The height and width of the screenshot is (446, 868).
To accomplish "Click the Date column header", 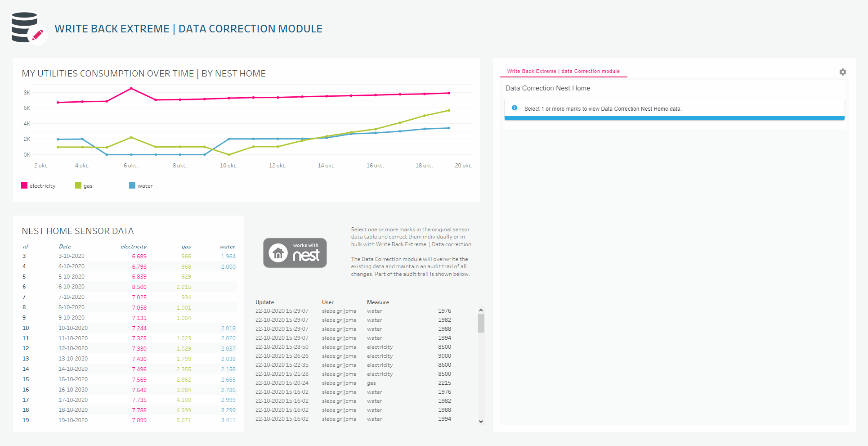I will point(65,247).
